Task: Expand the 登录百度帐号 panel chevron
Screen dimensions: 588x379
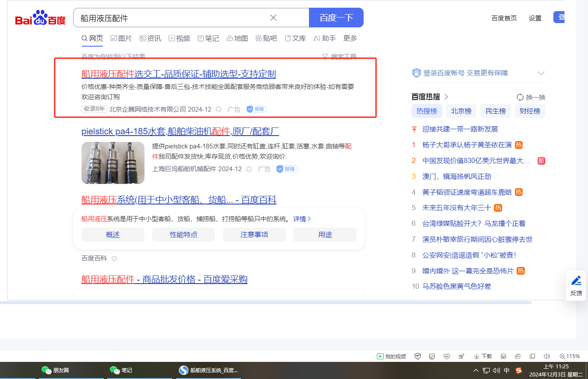Action: (x=541, y=73)
